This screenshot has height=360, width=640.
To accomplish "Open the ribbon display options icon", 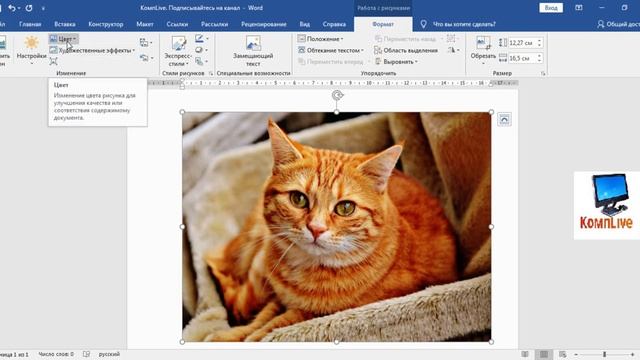I will pos(578,8).
